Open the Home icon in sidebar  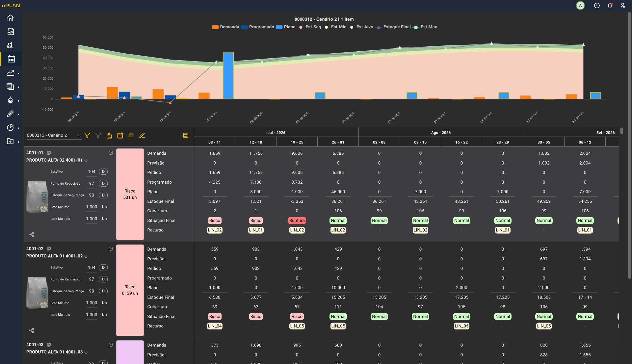click(x=11, y=18)
